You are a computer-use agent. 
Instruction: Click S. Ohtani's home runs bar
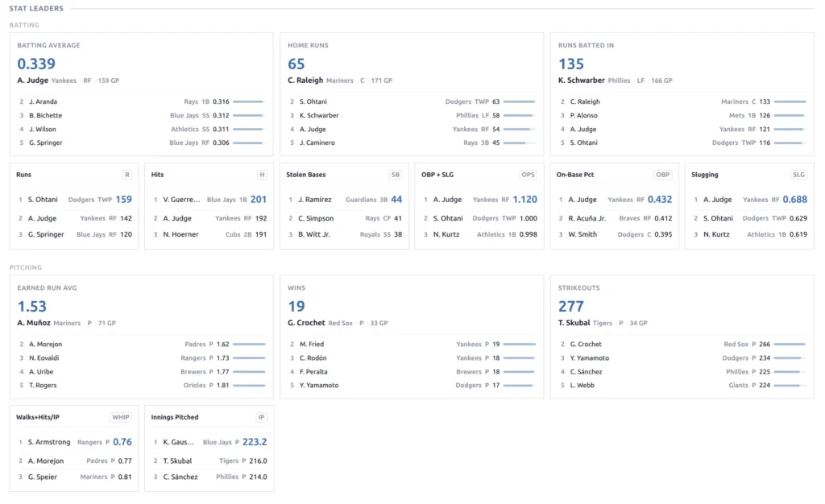[520, 101]
